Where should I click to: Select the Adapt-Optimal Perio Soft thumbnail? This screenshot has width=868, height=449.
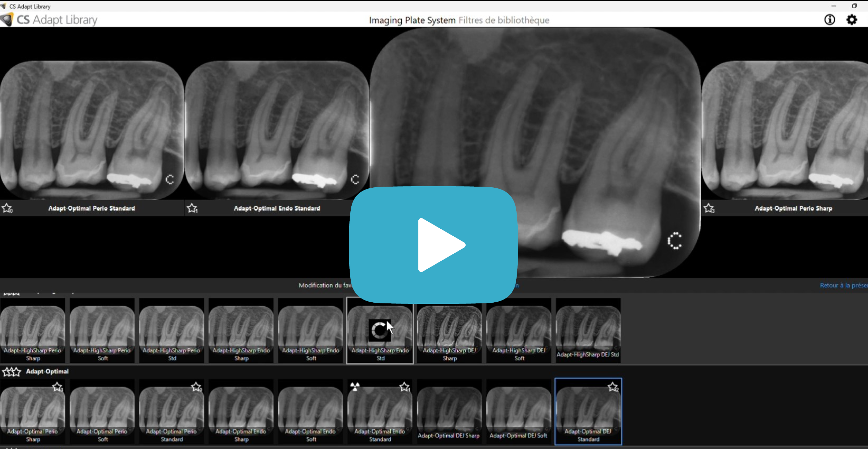pos(102,411)
